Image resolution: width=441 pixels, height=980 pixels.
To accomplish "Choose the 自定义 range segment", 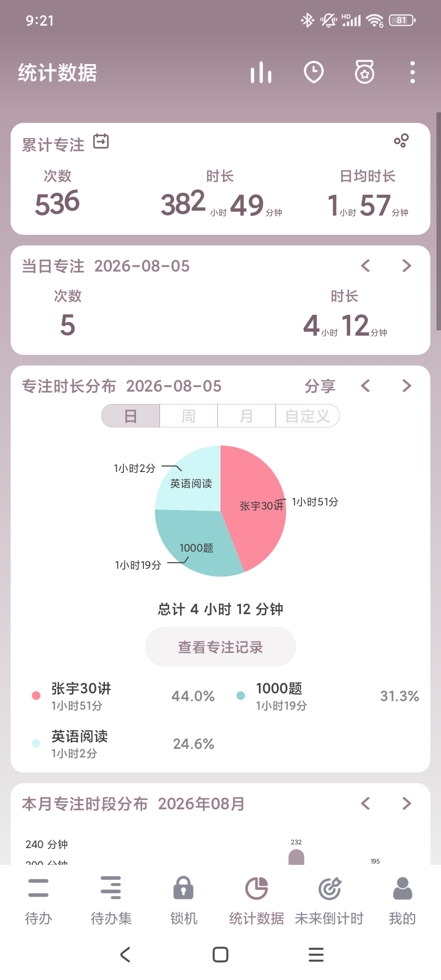I will 307,416.
